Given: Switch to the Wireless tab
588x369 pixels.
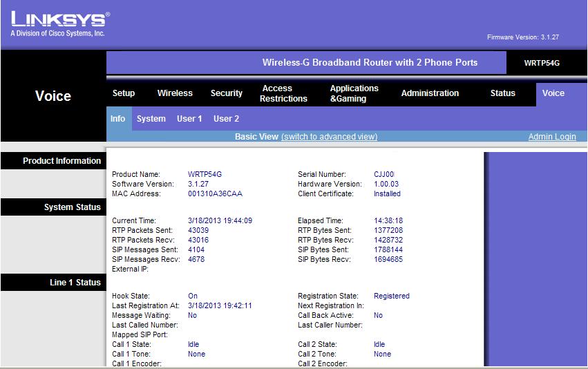Looking at the screenshot, I should click(175, 93).
